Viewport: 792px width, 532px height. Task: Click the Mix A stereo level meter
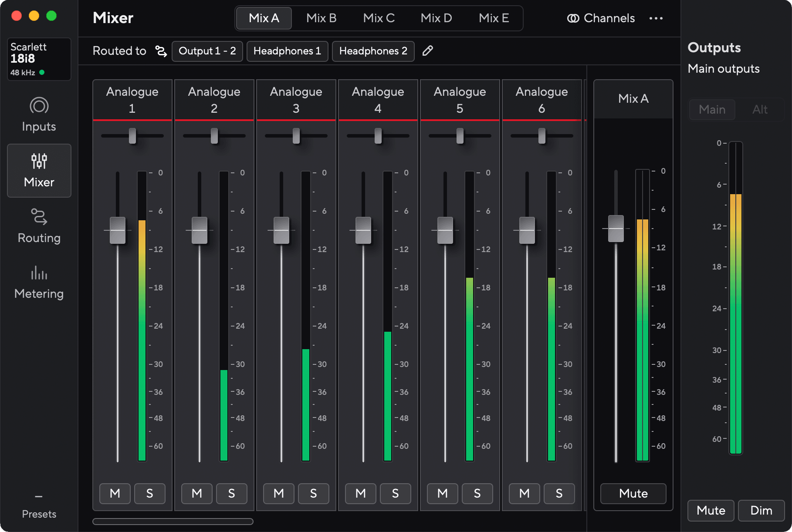pos(643,315)
